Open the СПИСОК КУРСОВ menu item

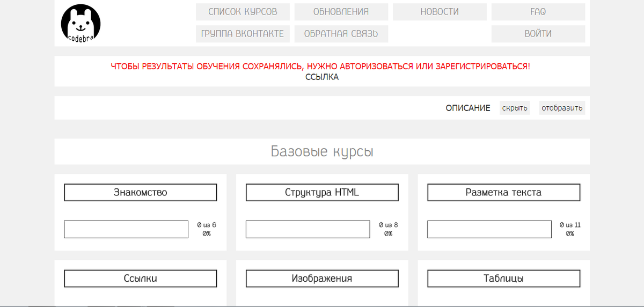click(243, 12)
